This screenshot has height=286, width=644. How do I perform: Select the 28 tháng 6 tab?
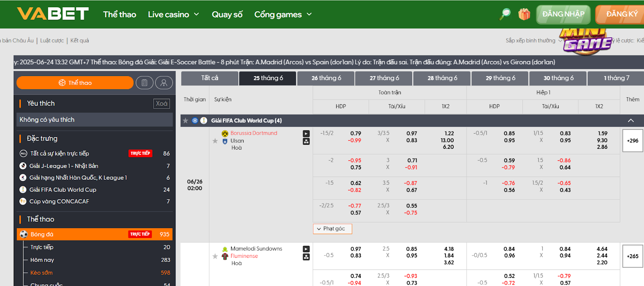[x=442, y=78]
